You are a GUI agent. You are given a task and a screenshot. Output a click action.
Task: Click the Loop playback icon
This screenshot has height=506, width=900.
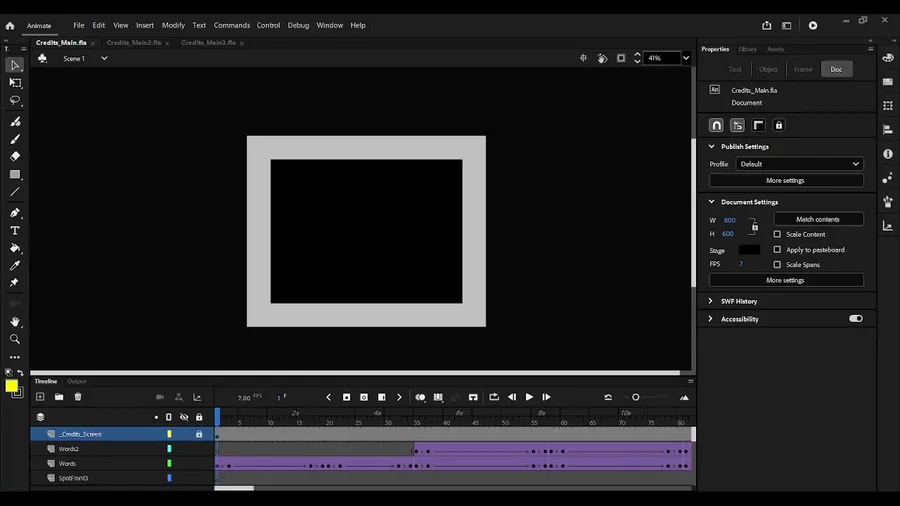(494, 397)
